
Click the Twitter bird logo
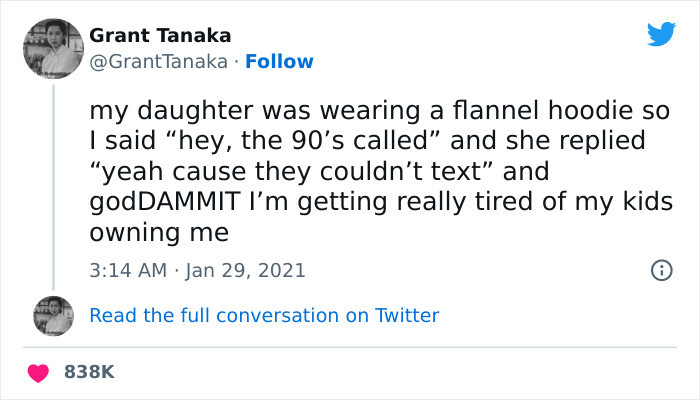pos(661,34)
